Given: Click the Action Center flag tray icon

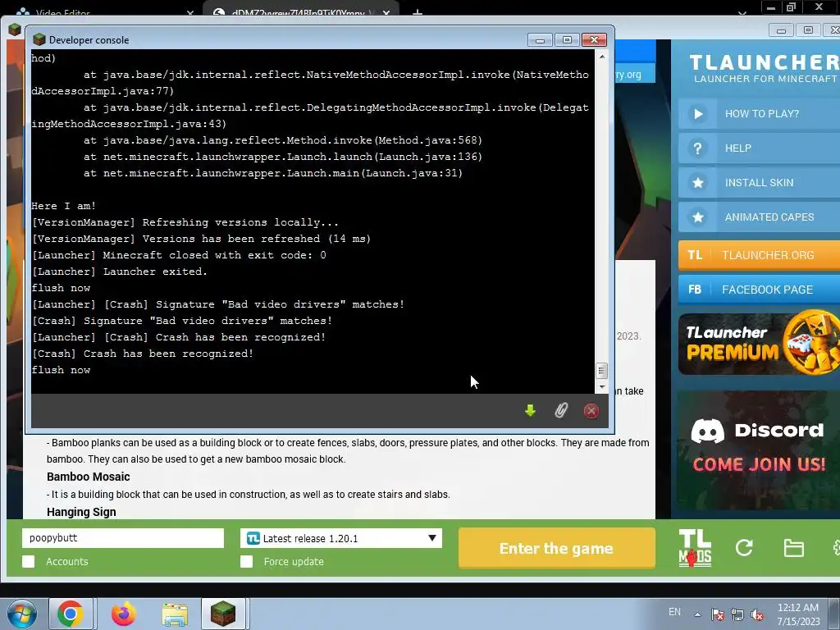Looking at the screenshot, I should coord(718,615).
